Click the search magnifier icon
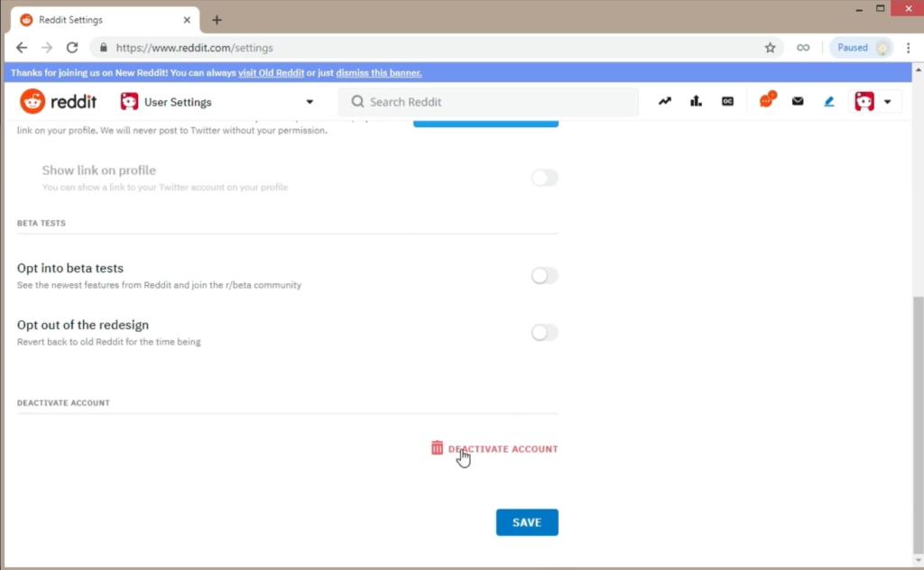This screenshot has width=924, height=570. tap(357, 101)
